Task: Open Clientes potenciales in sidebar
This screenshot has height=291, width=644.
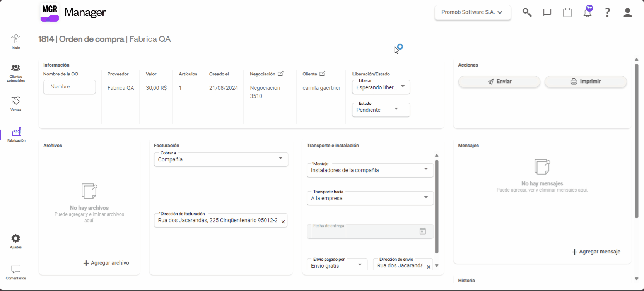Action: coord(16,73)
